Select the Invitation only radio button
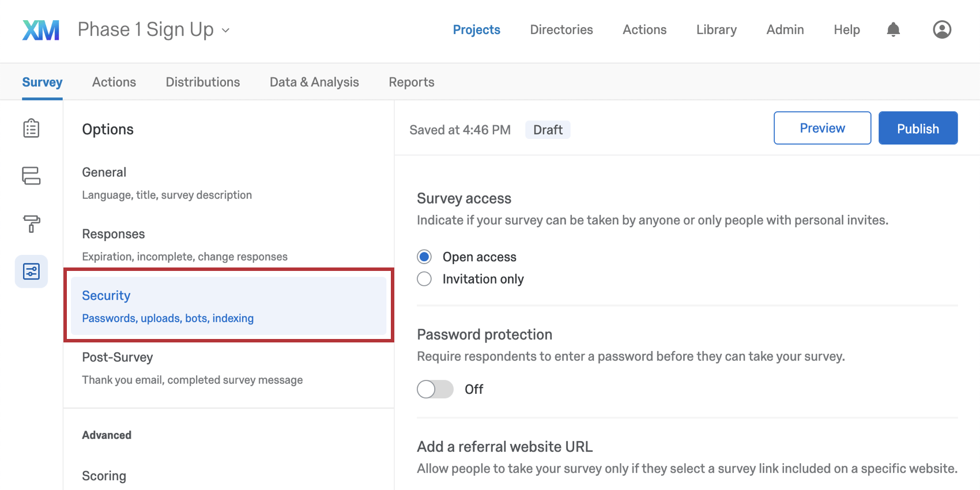 pos(424,279)
